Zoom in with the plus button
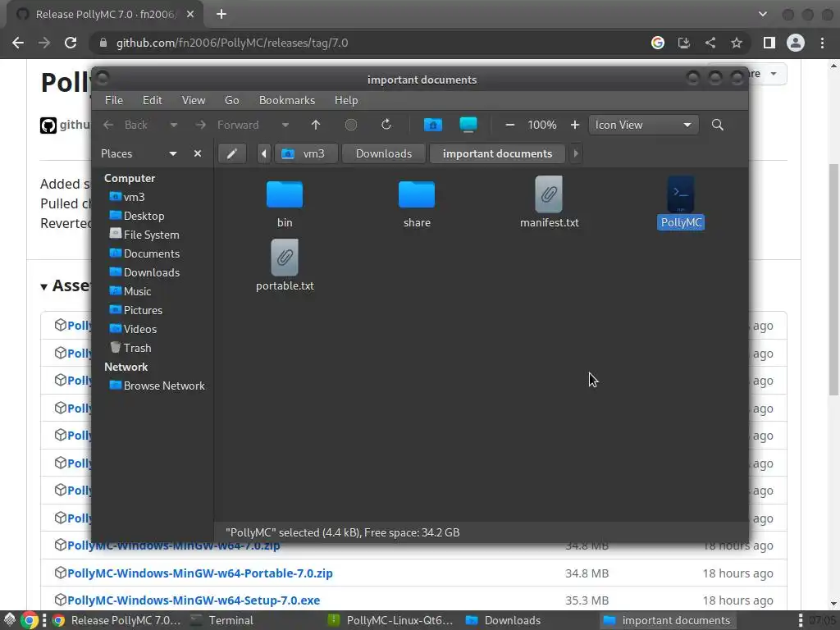The width and height of the screenshot is (840, 630). point(575,125)
